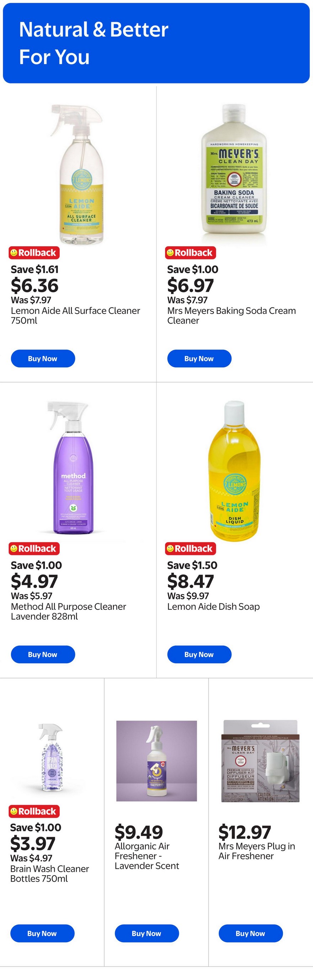Click the Rollback badge for Method All Purpose Cleaner

point(34,548)
